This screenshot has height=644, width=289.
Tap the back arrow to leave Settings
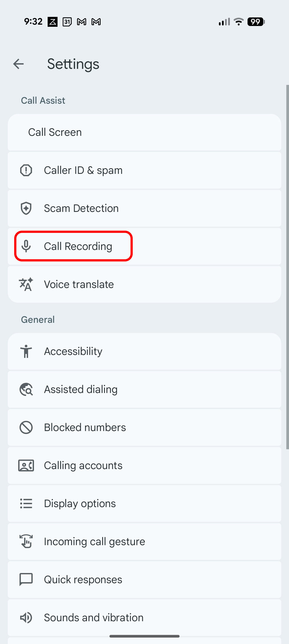click(18, 64)
